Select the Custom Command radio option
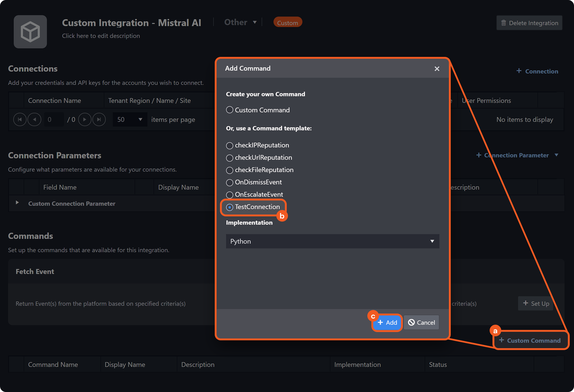 click(x=229, y=110)
